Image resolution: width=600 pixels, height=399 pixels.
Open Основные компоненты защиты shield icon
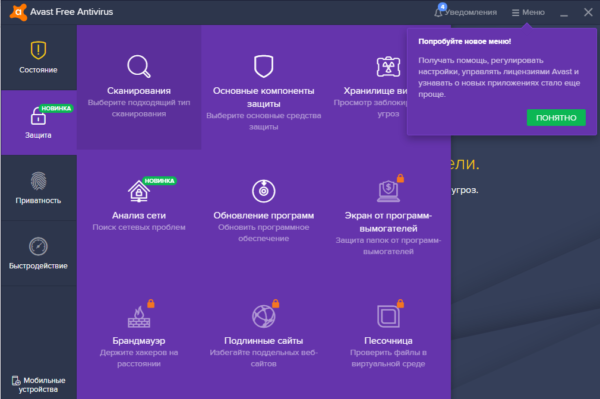tap(264, 66)
